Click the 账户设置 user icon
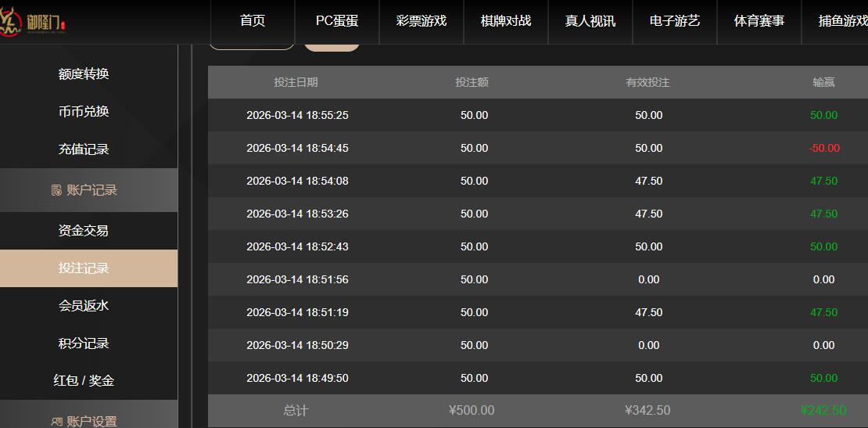Image resolution: width=868 pixels, height=428 pixels. pos(56,422)
